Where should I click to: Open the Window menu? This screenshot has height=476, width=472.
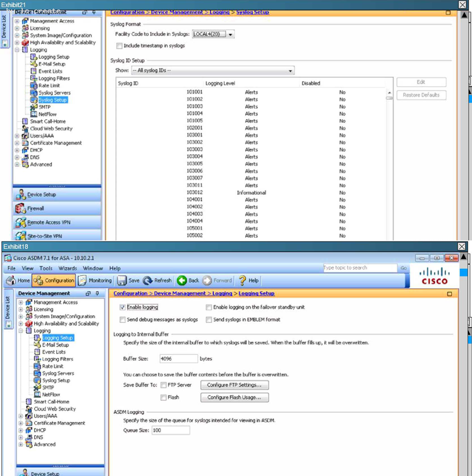point(93,268)
